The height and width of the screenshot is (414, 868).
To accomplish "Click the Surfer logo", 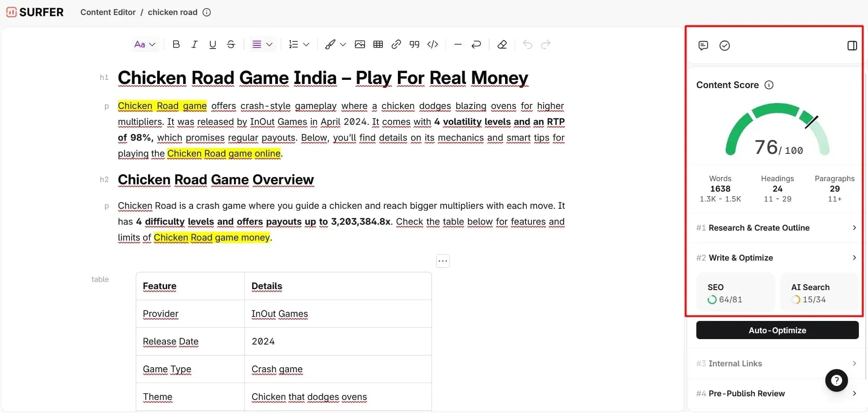I will (x=35, y=12).
